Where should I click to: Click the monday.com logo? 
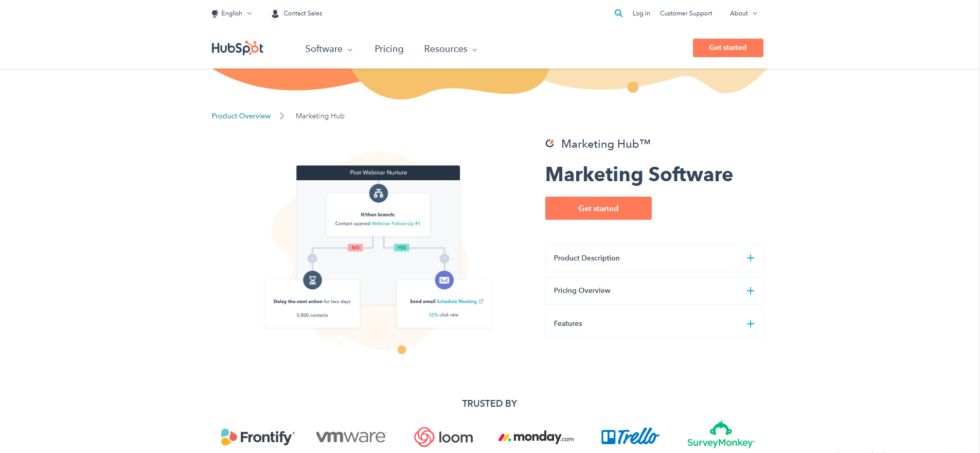point(536,437)
